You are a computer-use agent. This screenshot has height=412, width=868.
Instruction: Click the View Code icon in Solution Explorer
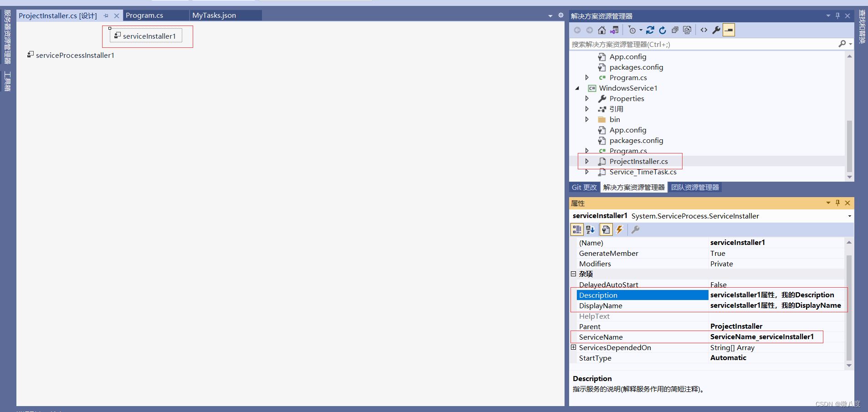[704, 30]
